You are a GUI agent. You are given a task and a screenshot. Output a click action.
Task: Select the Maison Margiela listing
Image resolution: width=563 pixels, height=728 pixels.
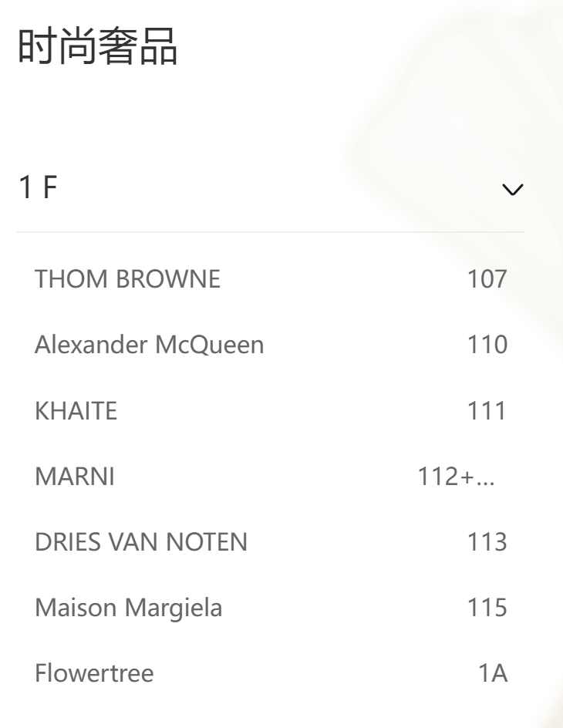(x=128, y=608)
